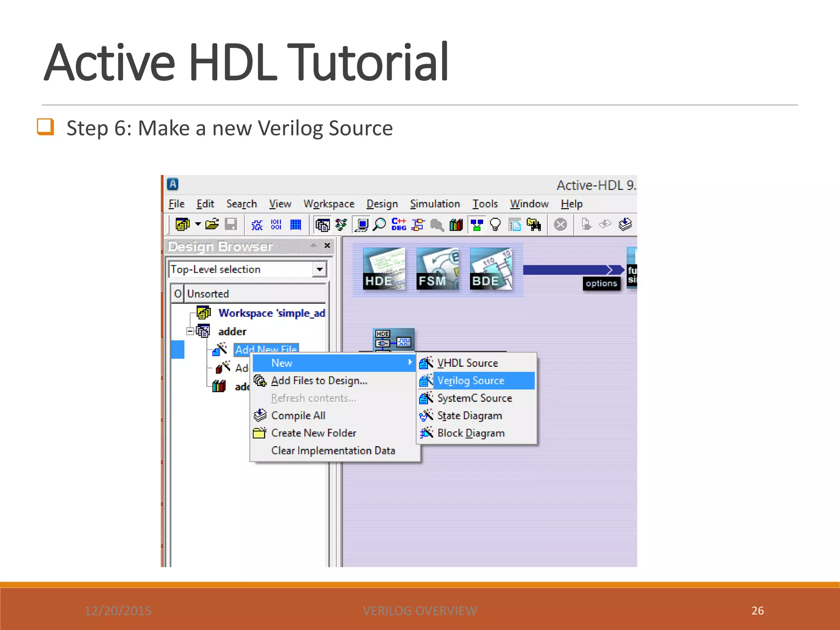Viewport: 840px width, 630px height.
Task: Click the Active-HDL application logo icon
Action: point(173,184)
